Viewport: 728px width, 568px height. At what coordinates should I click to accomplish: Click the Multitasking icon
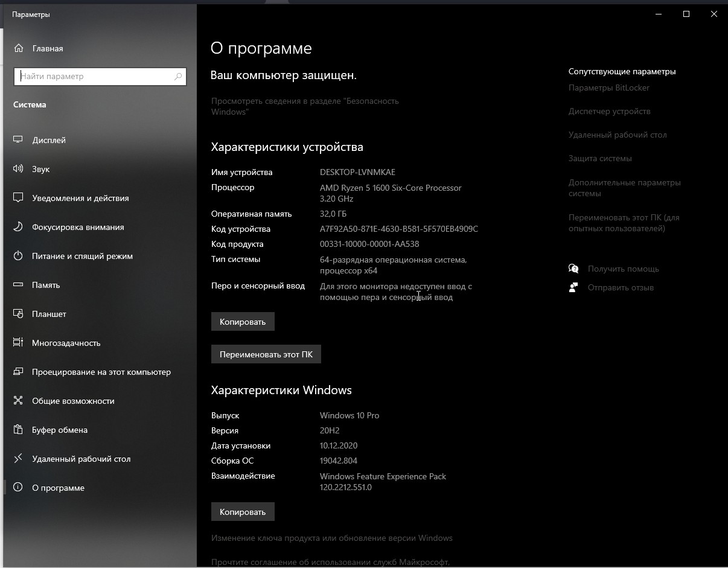18,343
